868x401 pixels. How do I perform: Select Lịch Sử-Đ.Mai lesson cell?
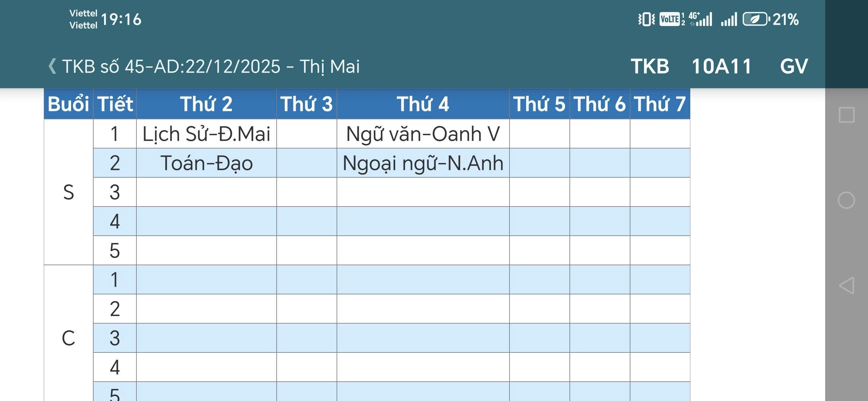[x=206, y=134]
